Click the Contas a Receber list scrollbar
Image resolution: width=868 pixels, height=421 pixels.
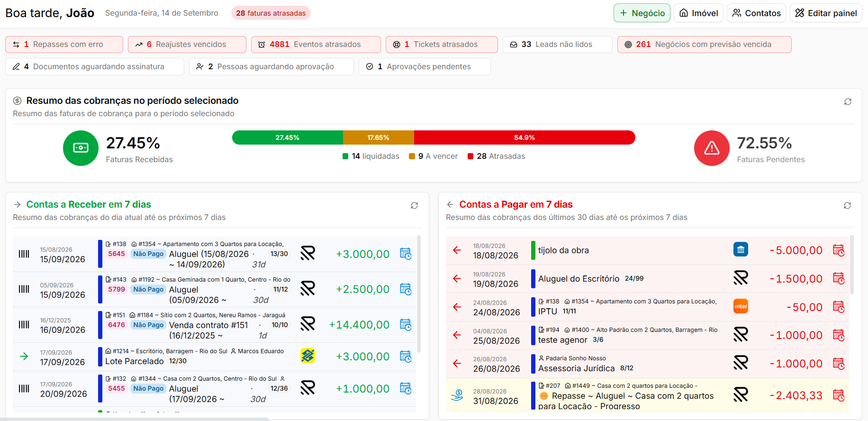click(x=419, y=294)
